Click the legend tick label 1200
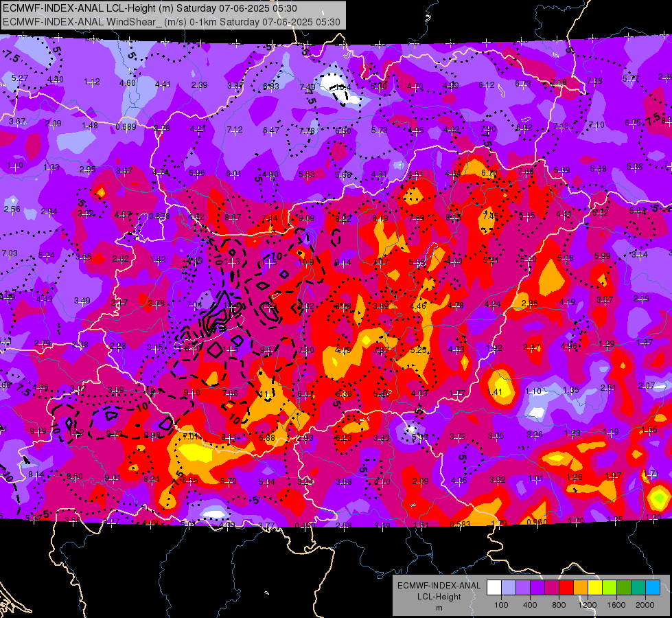This screenshot has height=618, width=672. pos(588,605)
